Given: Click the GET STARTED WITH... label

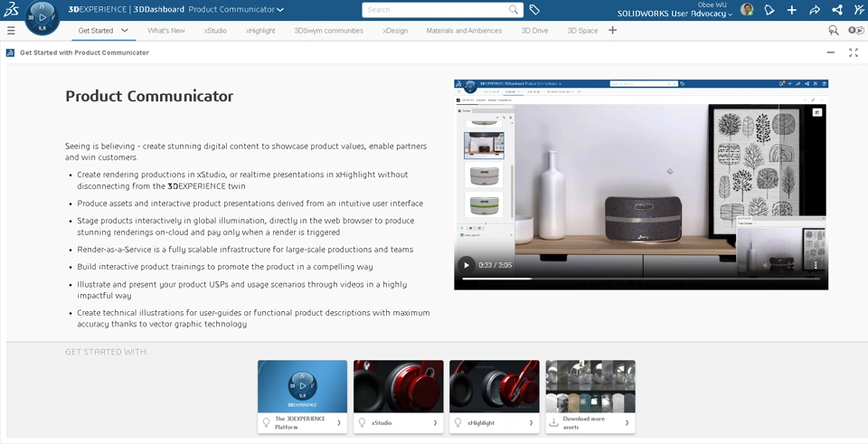Looking at the screenshot, I should point(109,352).
